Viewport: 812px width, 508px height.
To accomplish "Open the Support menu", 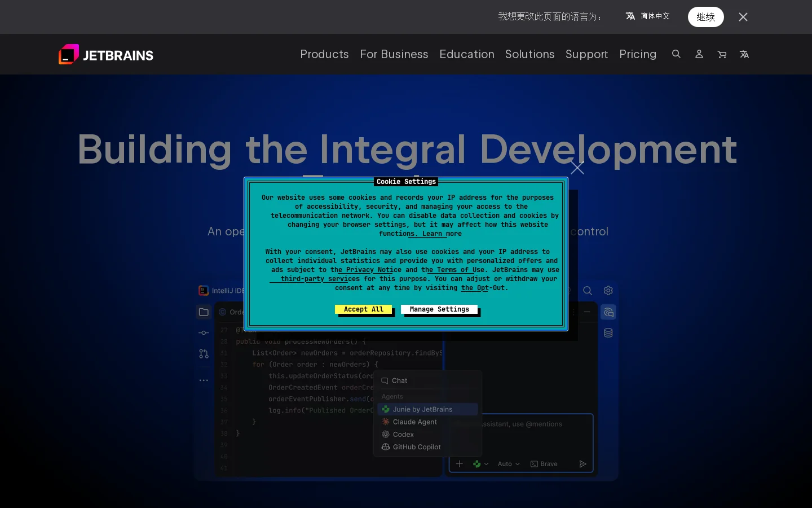I will point(586,54).
